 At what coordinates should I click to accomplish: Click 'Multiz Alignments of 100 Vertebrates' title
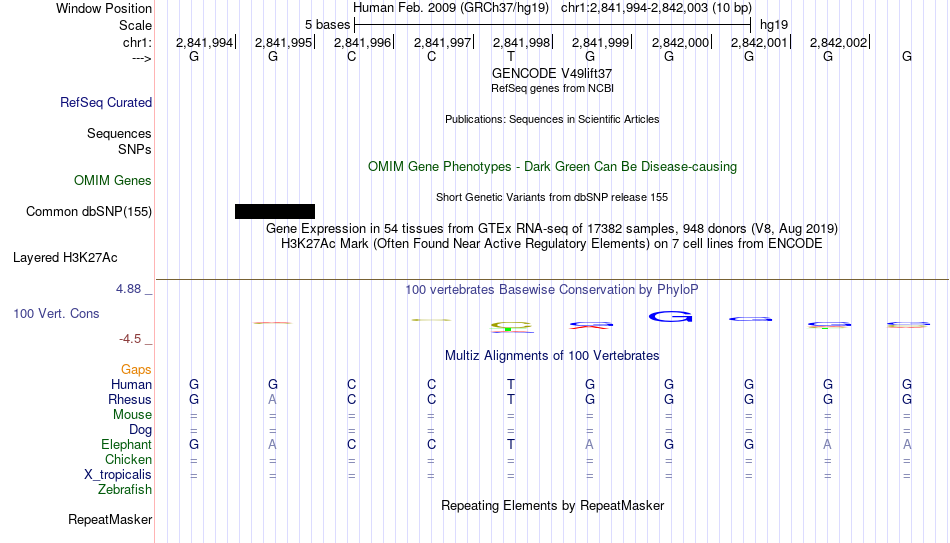[552, 356]
